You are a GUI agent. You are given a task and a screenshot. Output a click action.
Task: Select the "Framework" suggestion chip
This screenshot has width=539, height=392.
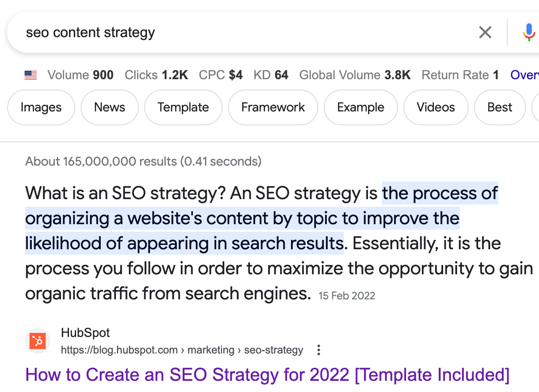273,107
